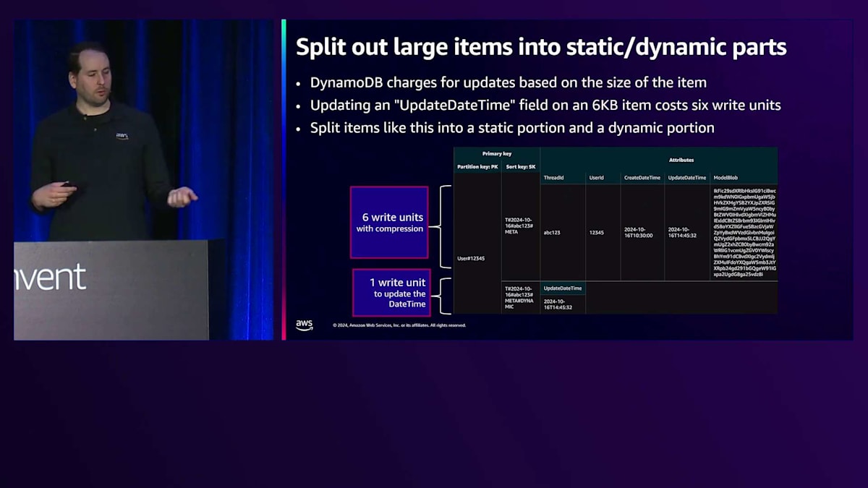Image resolution: width=868 pixels, height=488 pixels.
Task: Select the '2024-10-16T10:30:00' CreateDateTime value
Action: [639, 233]
